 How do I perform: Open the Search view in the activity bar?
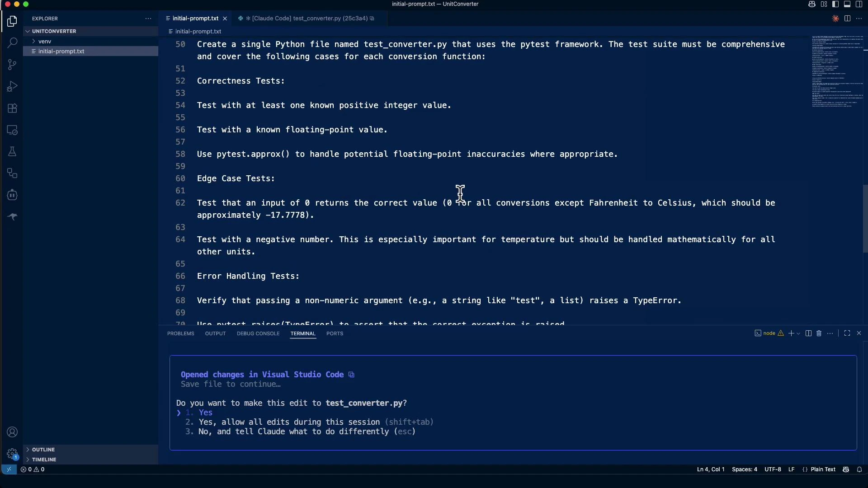coord(12,43)
